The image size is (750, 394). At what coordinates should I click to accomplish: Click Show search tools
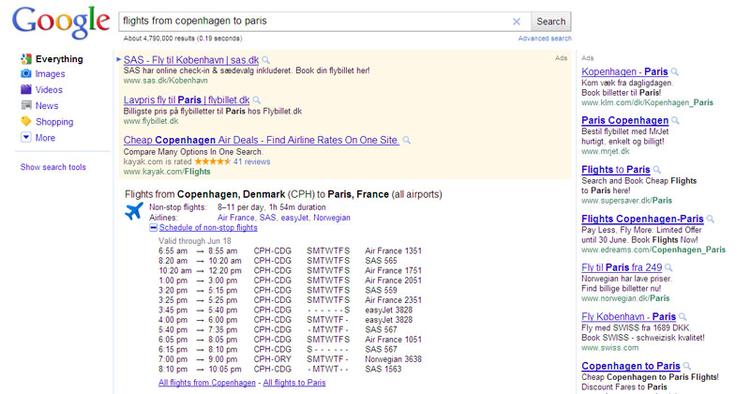pos(53,167)
